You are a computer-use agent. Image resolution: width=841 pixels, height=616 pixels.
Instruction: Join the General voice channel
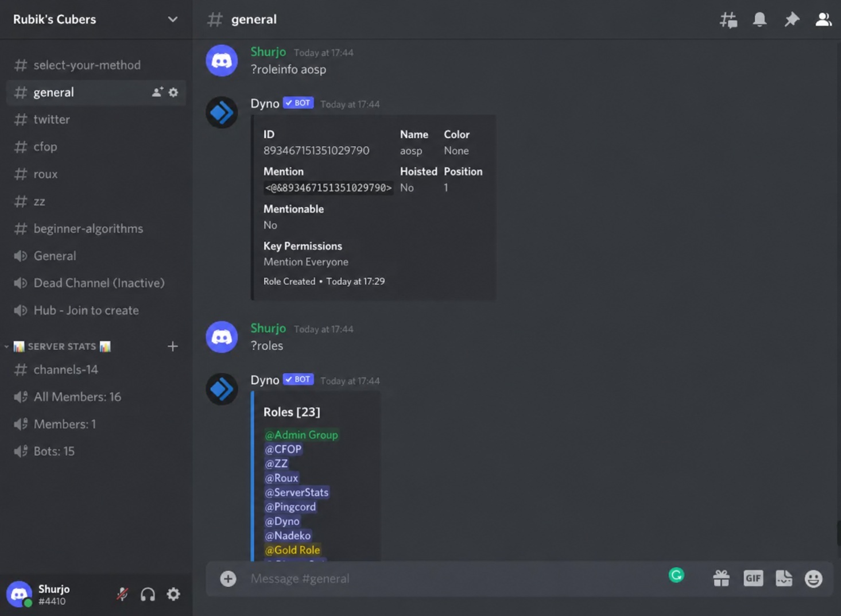pos(96,255)
